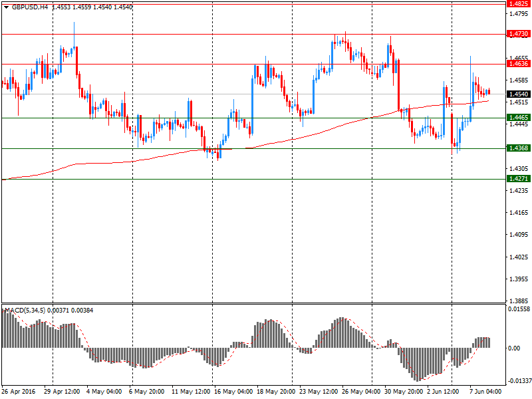Select the 1.4095 price scale value

tap(519, 235)
